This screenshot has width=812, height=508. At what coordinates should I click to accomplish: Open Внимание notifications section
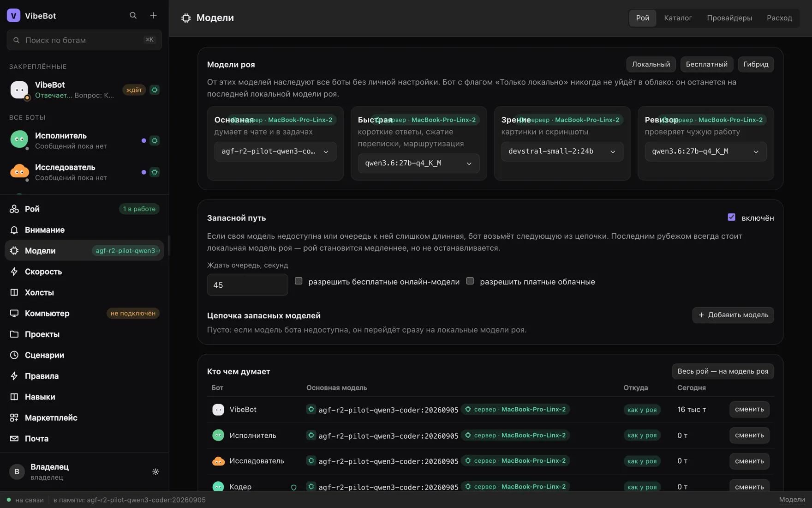coord(84,230)
